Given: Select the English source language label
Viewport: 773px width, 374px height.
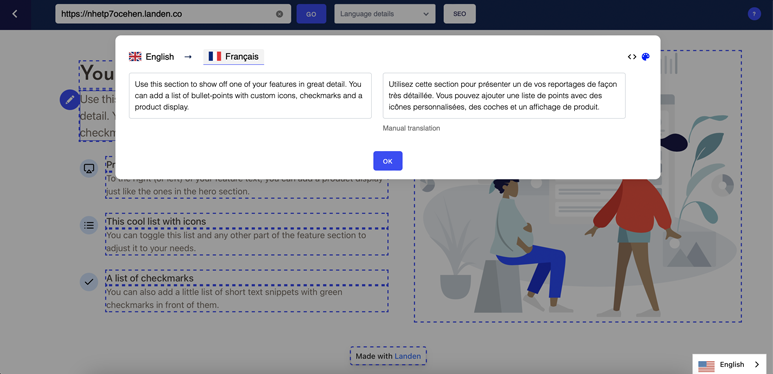Looking at the screenshot, I should click(160, 57).
